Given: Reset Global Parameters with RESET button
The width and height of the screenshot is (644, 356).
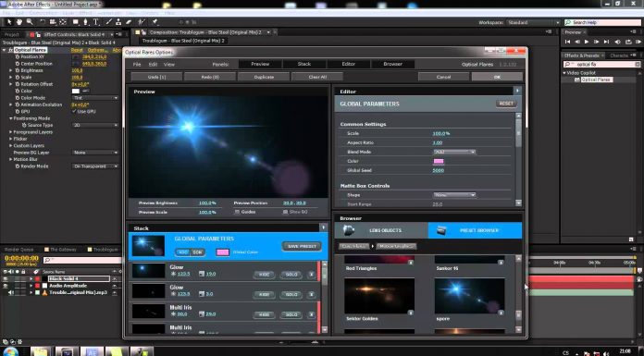Looking at the screenshot, I should click(x=506, y=104).
